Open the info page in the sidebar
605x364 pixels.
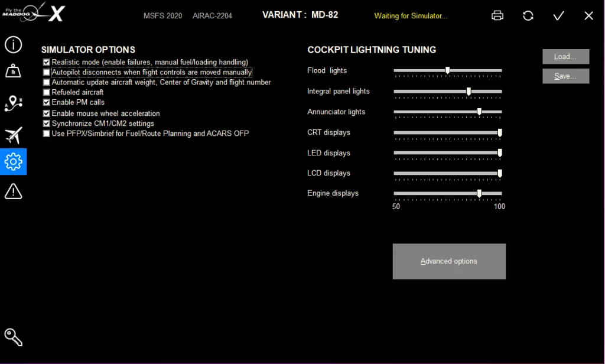coord(13,44)
